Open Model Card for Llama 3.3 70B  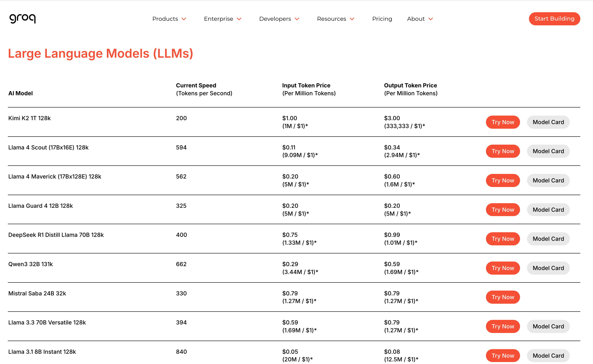click(x=548, y=326)
